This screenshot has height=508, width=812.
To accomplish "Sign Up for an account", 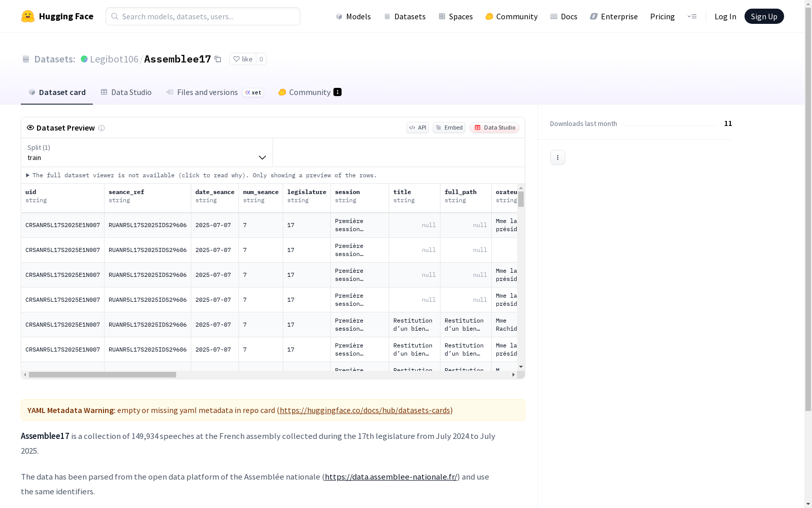I will (764, 16).
